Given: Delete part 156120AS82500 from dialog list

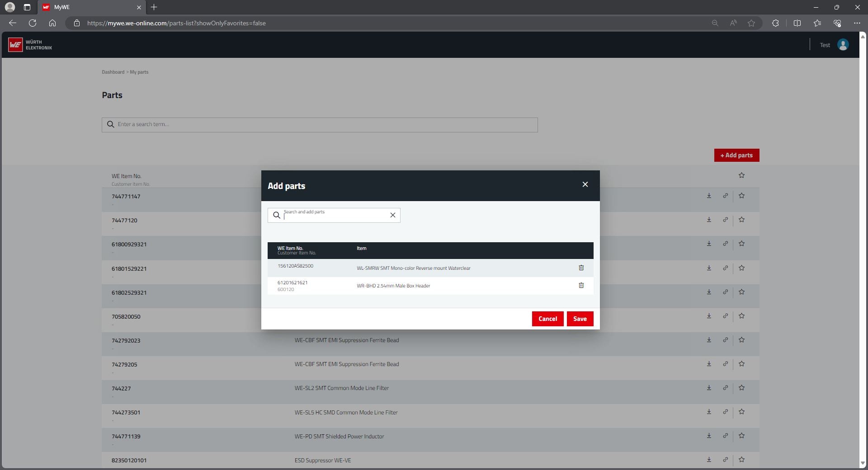Looking at the screenshot, I should tap(581, 268).
